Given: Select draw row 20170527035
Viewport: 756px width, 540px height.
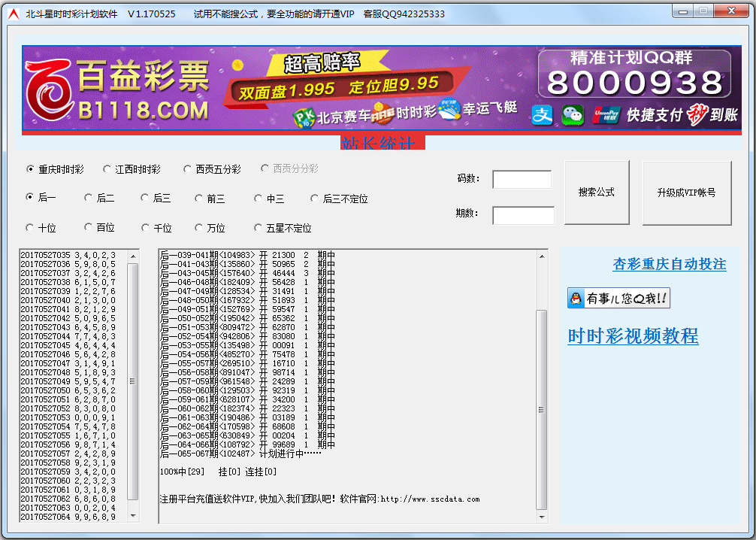Looking at the screenshot, I should (x=68, y=255).
